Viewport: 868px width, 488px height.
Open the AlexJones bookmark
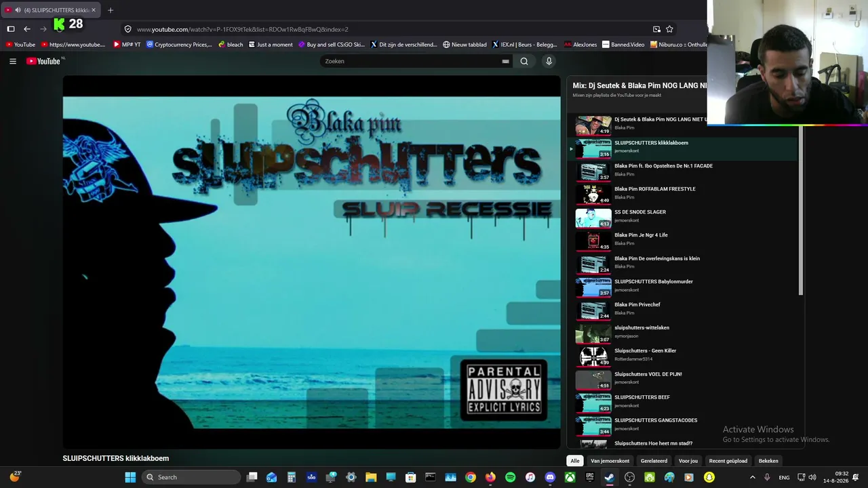click(580, 45)
